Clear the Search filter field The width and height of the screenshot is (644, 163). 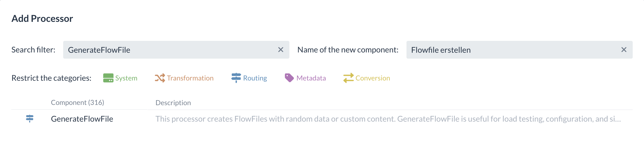point(281,50)
